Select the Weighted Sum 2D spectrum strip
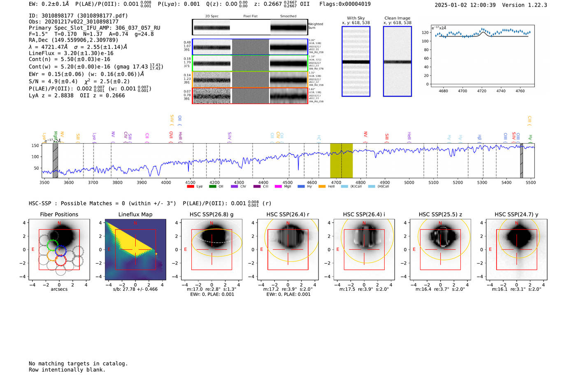The width and height of the screenshot is (576, 392). click(250, 27)
